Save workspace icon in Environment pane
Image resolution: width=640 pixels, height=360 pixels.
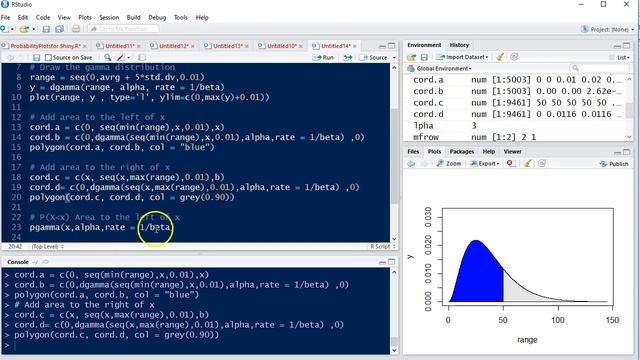point(424,57)
